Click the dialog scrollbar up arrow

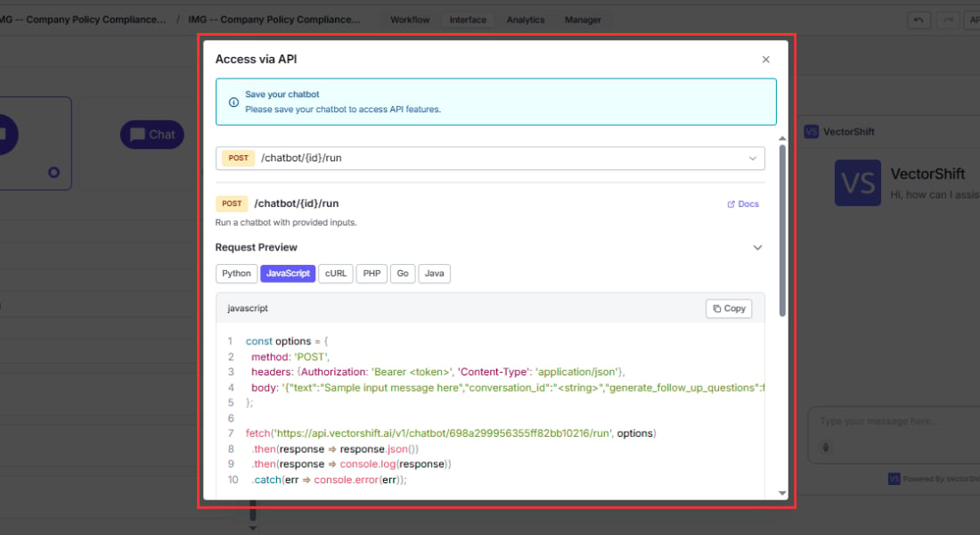coord(782,138)
